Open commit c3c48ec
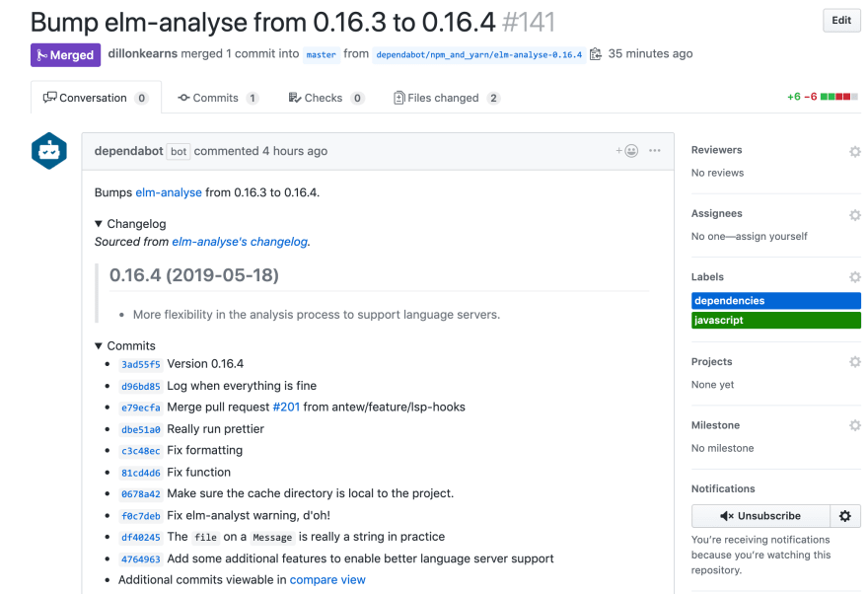The height and width of the screenshot is (594, 868). pyautogui.click(x=141, y=451)
